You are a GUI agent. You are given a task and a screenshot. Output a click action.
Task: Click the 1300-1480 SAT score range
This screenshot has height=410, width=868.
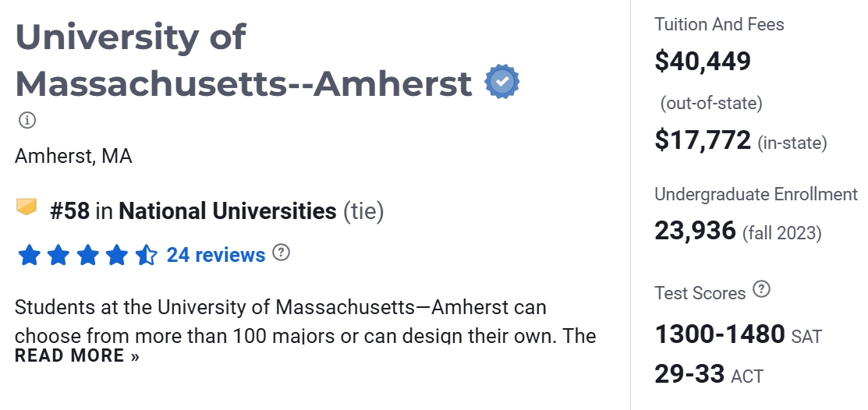[x=720, y=334]
